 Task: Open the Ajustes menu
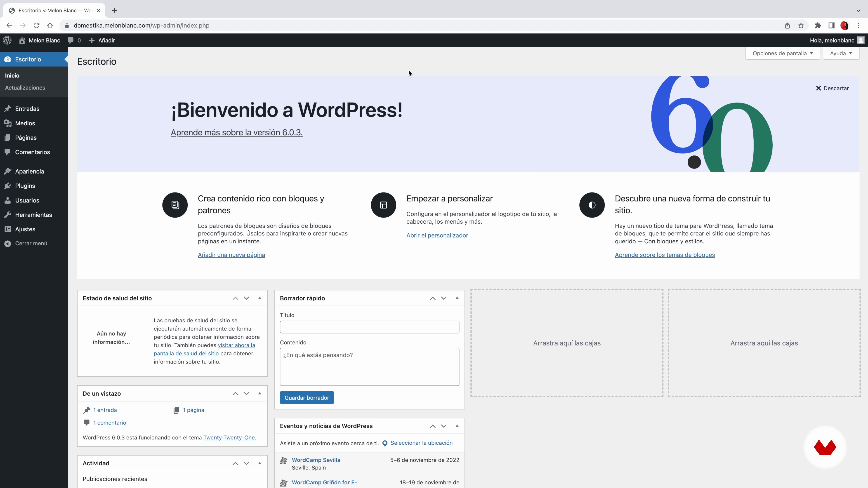pyautogui.click(x=34, y=229)
